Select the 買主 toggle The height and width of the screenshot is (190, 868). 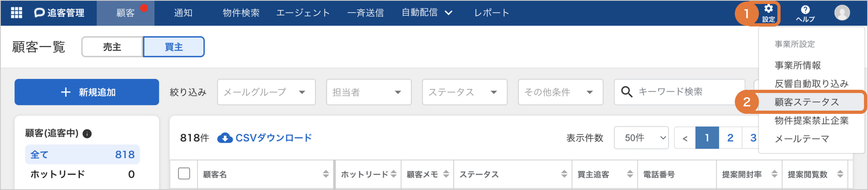[x=174, y=47]
